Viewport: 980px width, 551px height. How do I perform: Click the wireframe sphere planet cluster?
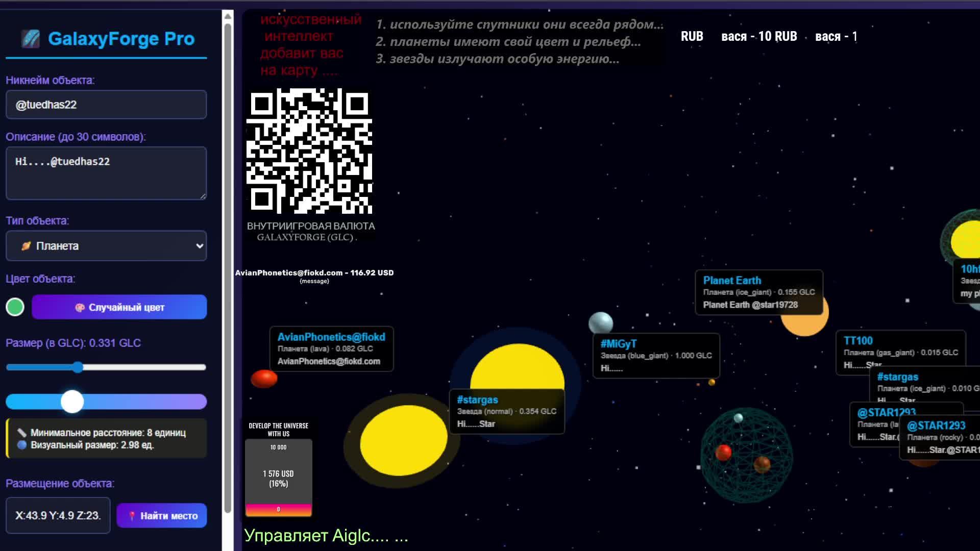pos(746,455)
